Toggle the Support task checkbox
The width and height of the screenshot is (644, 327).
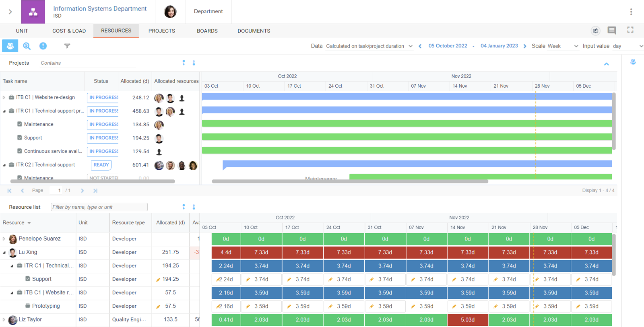[20, 138]
